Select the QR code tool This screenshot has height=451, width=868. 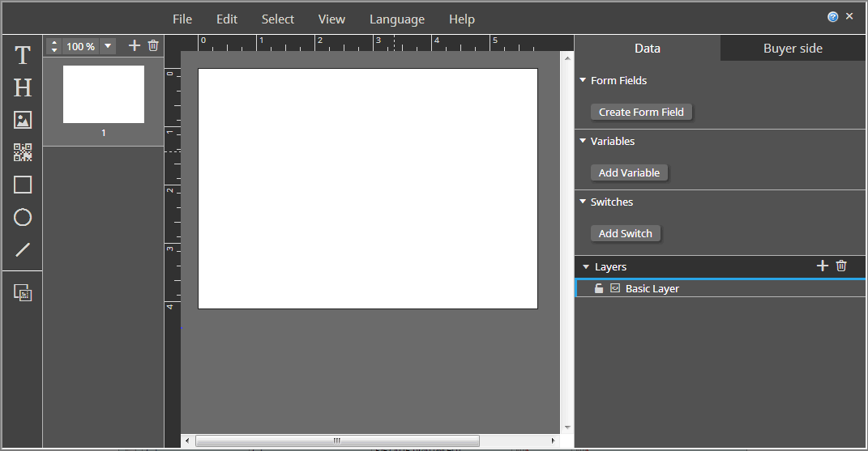click(23, 152)
